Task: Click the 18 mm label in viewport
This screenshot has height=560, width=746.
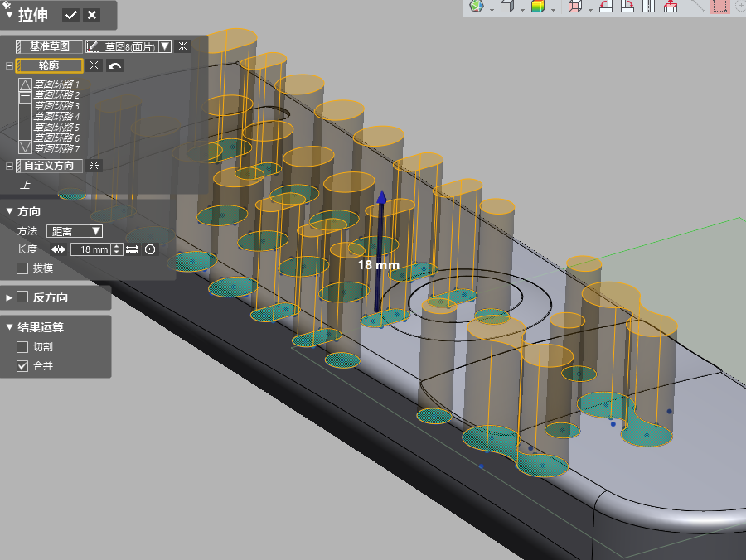Action: (379, 265)
